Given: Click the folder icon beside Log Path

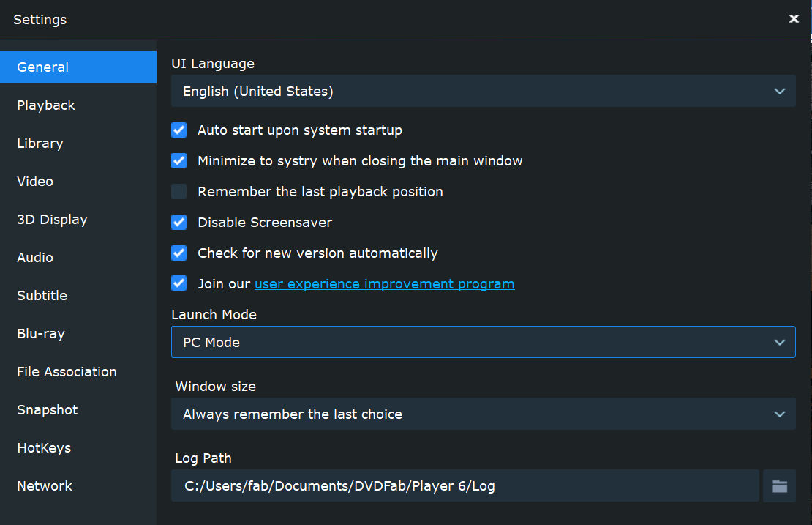Looking at the screenshot, I should coord(779,486).
